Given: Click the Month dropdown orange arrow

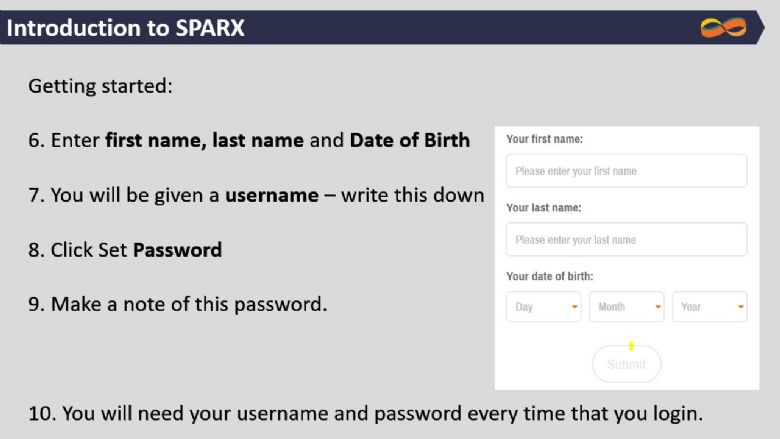Looking at the screenshot, I should (x=658, y=307).
